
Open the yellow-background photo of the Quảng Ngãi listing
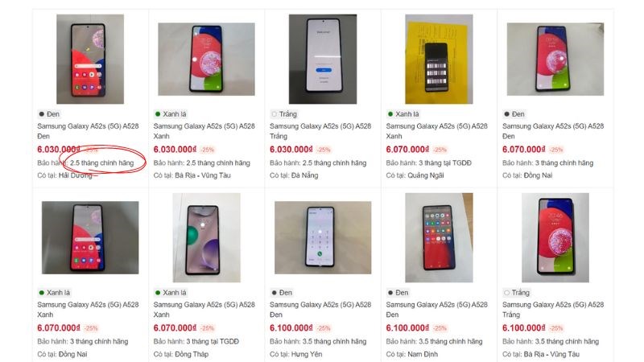(439, 59)
